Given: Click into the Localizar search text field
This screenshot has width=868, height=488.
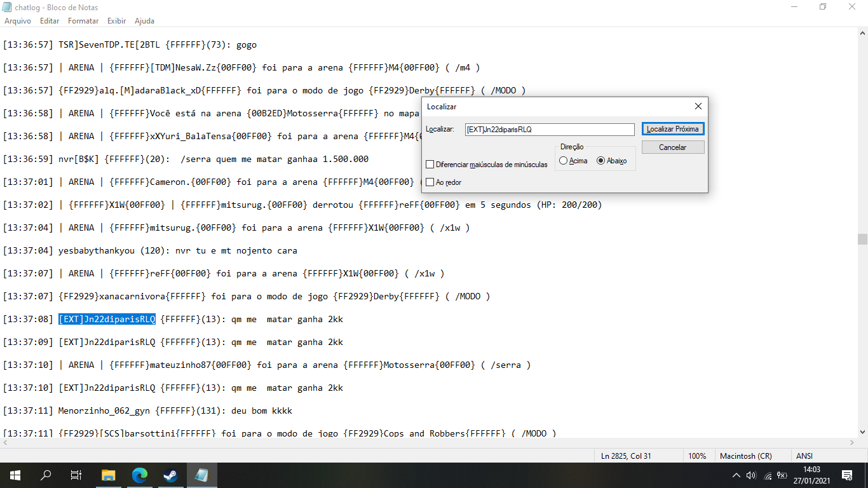Looking at the screenshot, I should 550,130.
